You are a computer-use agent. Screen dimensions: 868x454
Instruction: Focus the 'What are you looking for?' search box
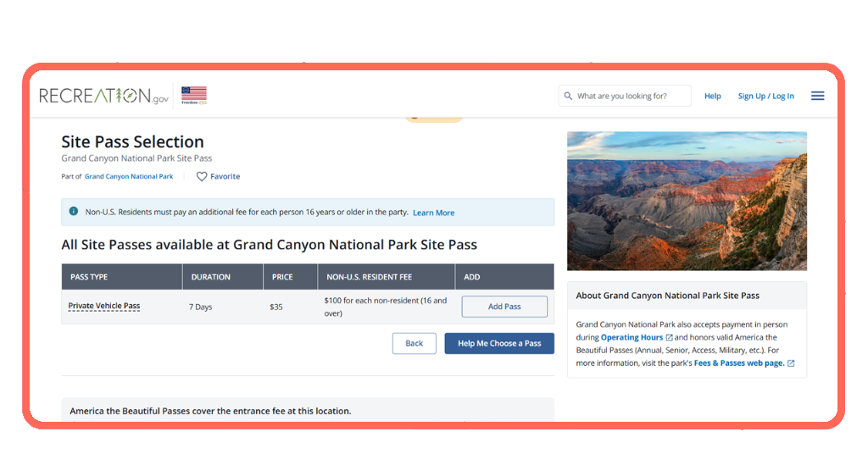(625, 96)
